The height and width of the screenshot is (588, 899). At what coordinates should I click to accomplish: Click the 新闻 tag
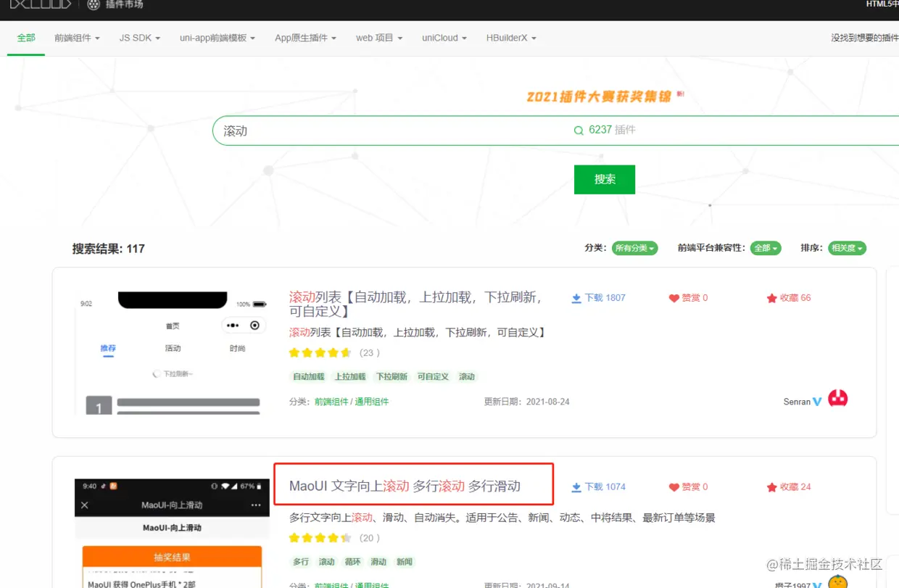click(405, 562)
